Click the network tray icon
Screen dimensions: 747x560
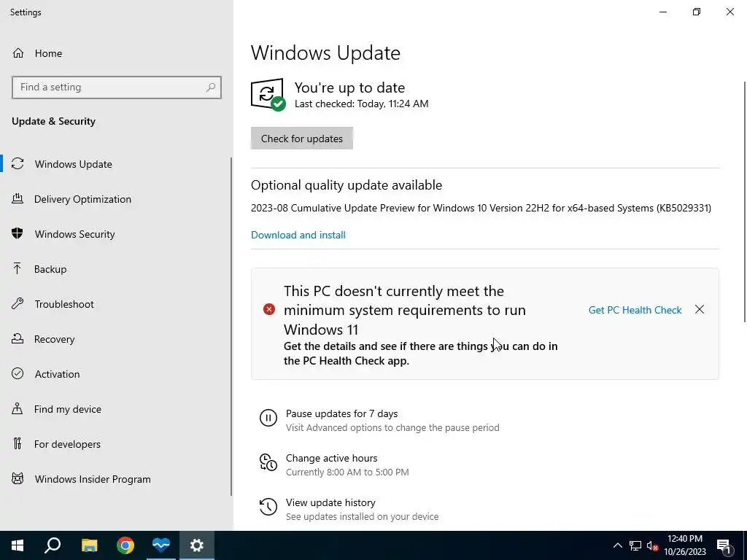pyautogui.click(x=635, y=545)
